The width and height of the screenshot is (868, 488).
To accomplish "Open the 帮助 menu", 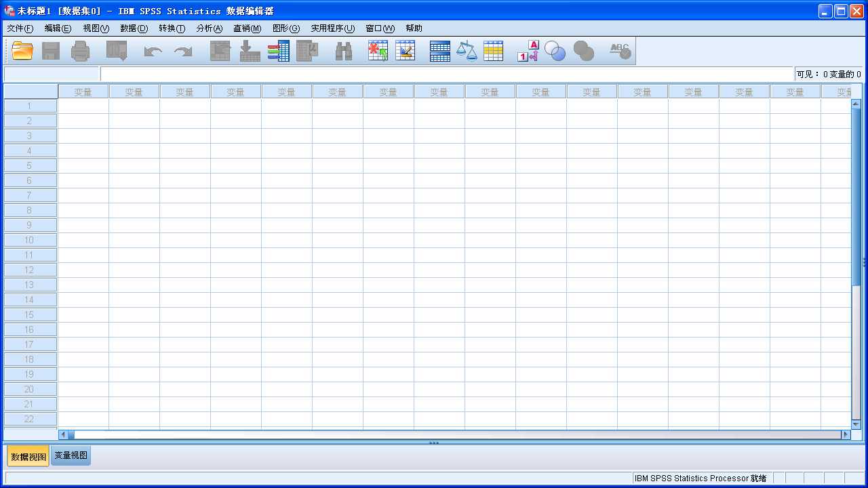I will (x=414, y=28).
